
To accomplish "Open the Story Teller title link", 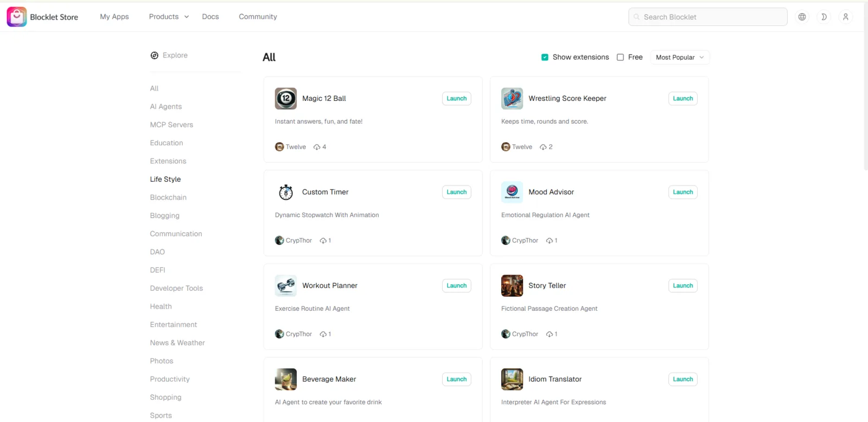I will click(547, 286).
